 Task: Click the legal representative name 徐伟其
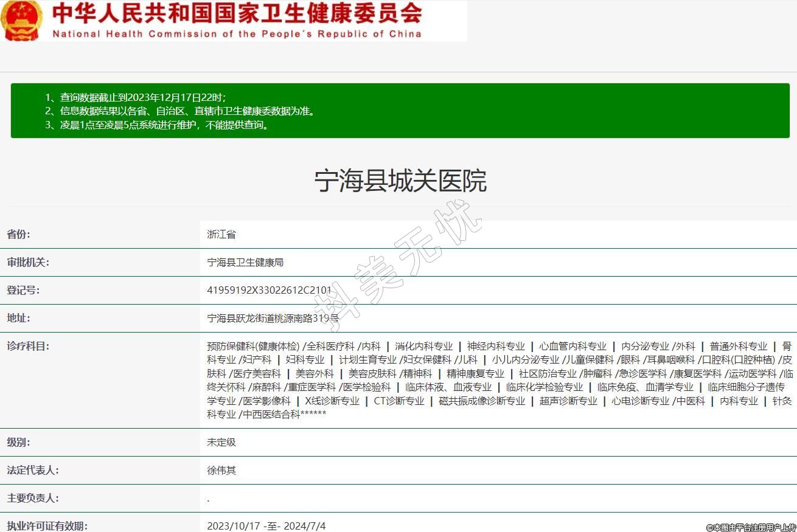pos(221,470)
